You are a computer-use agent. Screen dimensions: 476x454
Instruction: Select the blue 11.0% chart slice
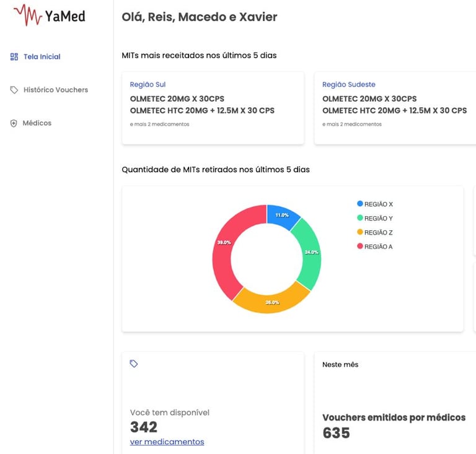[281, 215]
